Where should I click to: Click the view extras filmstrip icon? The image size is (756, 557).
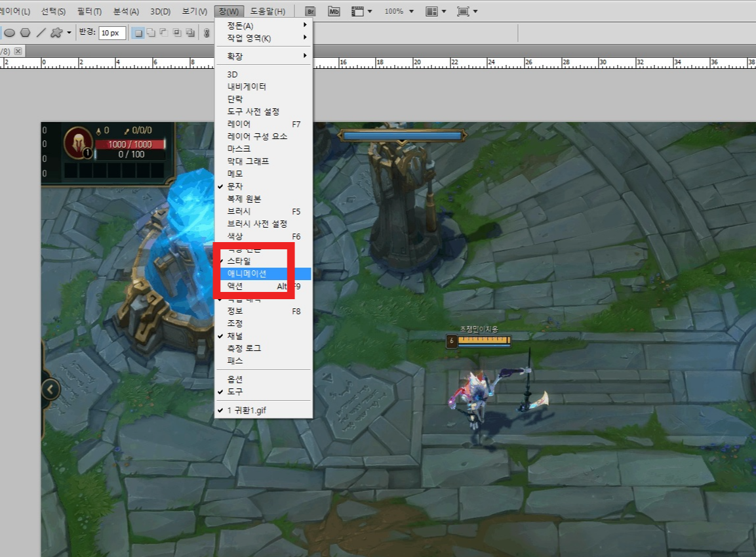[358, 11]
